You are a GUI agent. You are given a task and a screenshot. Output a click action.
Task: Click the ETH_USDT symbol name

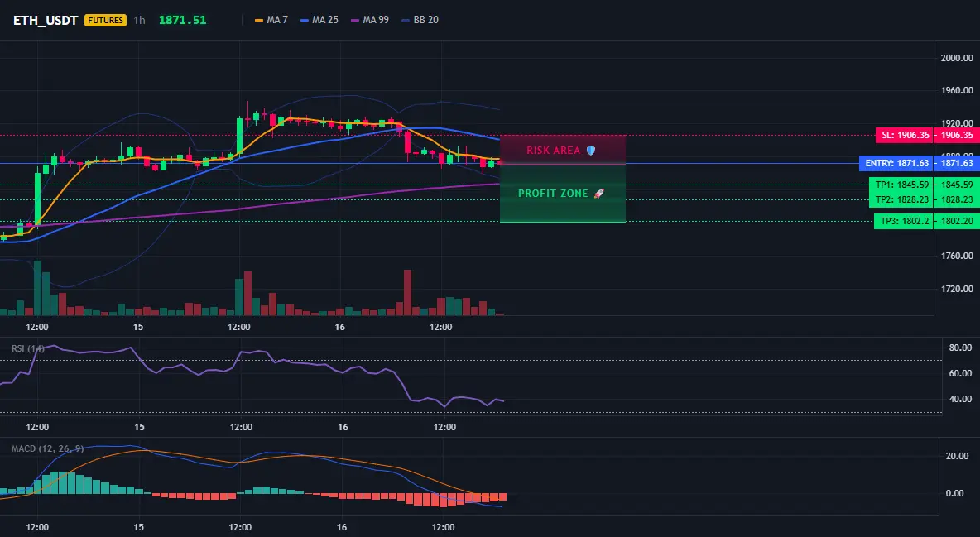(46, 20)
